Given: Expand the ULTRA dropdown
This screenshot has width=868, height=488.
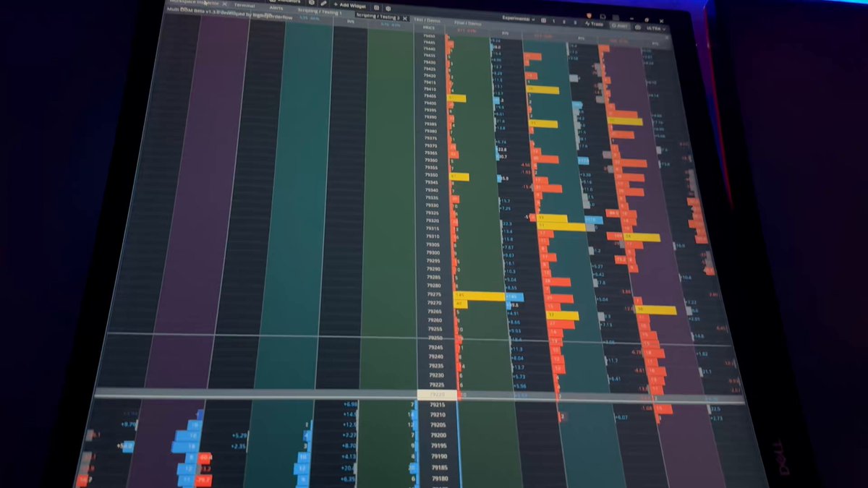Looking at the screenshot, I should coord(655,29).
